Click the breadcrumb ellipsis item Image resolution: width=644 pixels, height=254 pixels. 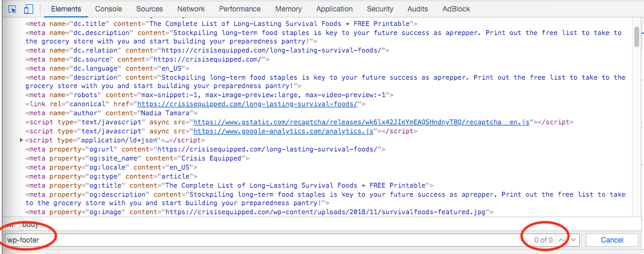[x=9, y=224]
